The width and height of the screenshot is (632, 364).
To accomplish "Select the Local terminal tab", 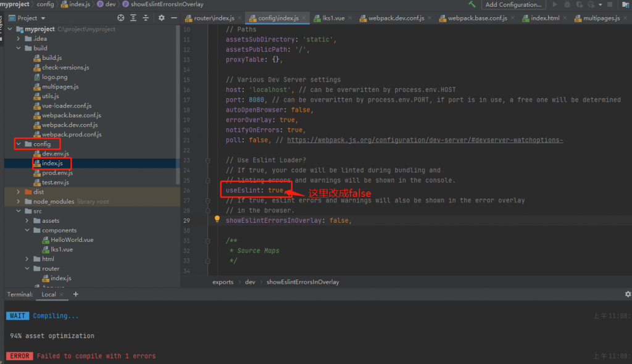I will coord(49,294).
